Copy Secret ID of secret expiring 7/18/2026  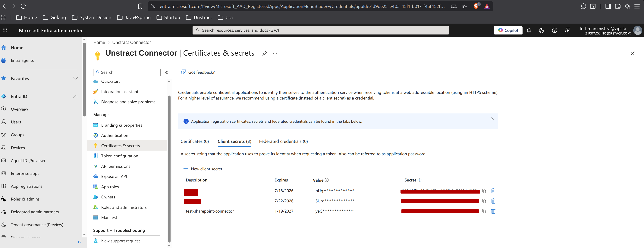click(484, 191)
